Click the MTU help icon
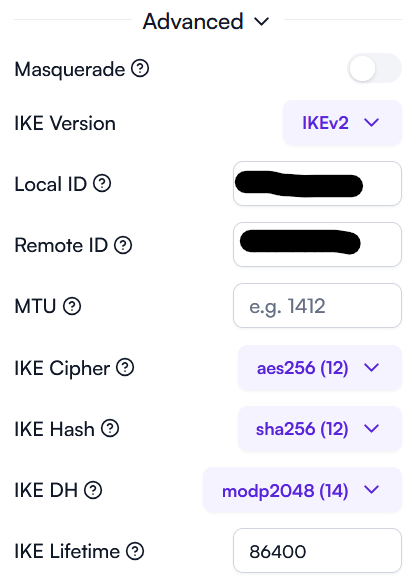This screenshot has height=583, width=418. 72,306
